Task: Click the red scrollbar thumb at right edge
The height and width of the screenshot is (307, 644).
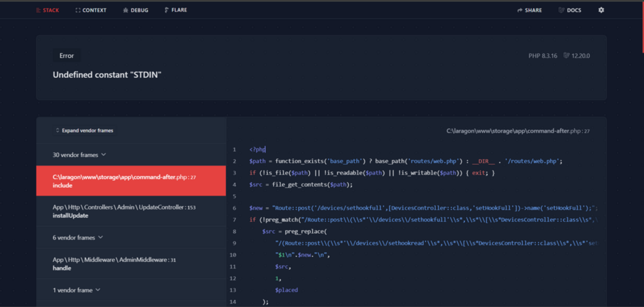Action: 642,27
